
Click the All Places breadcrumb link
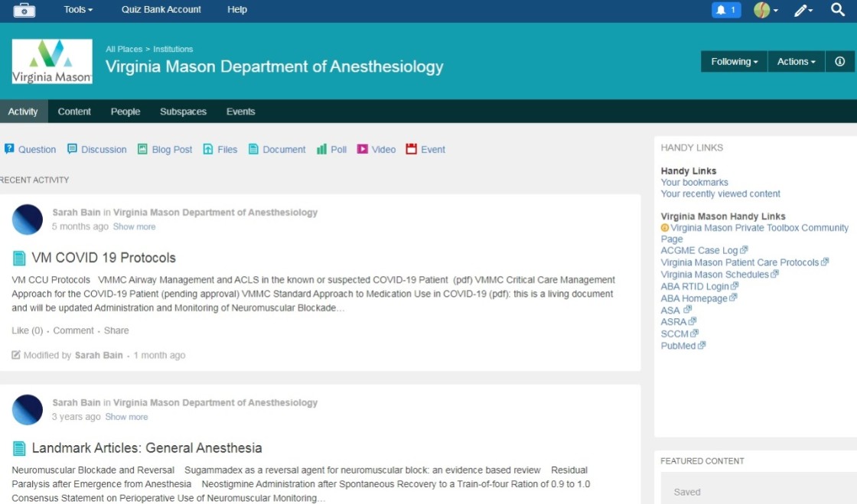tap(124, 49)
